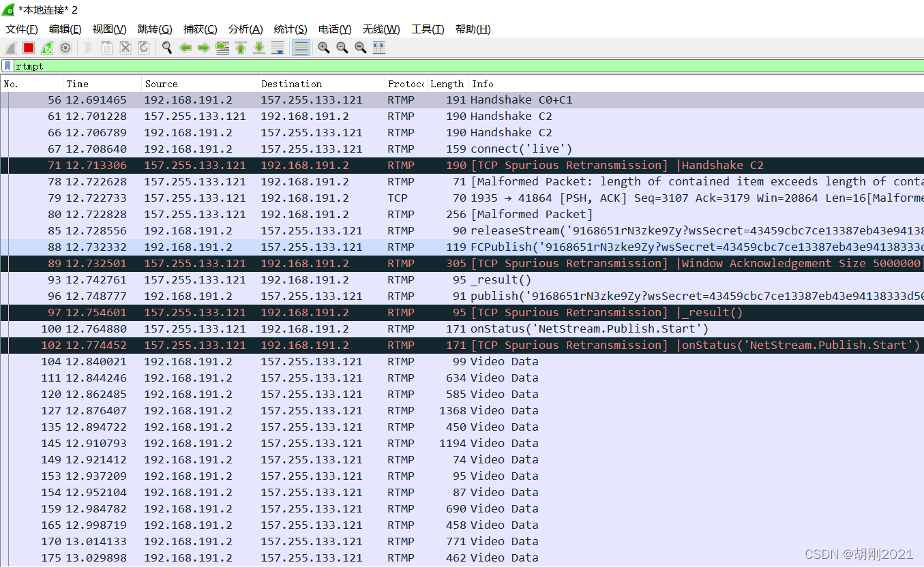Screen dimensions: 924x567
Task: Jump to last packet icon
Action: tap(259, 48)
